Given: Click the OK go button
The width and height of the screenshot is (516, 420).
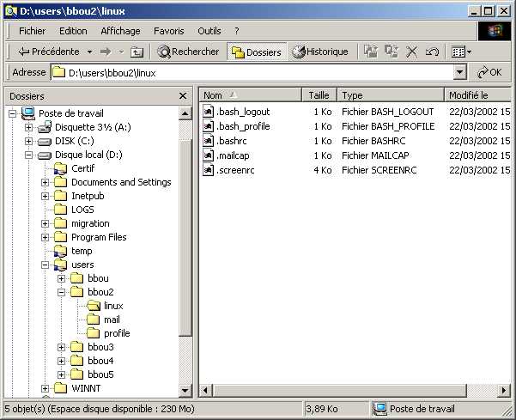Looking at the screenshot, I should (x=489, y=72).
